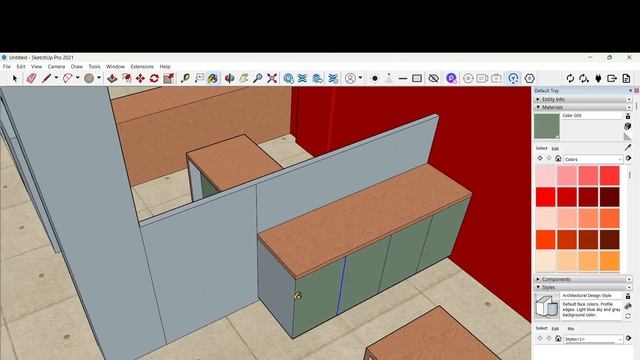Screen dimensions: 640x360
Task: Click the purple search icon
Action: point(451,78)
